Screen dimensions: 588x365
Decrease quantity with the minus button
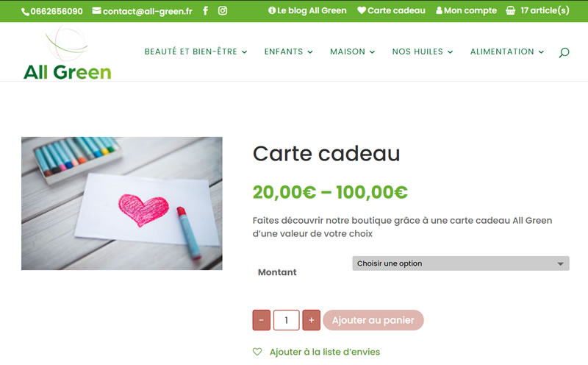pos(262,320)
